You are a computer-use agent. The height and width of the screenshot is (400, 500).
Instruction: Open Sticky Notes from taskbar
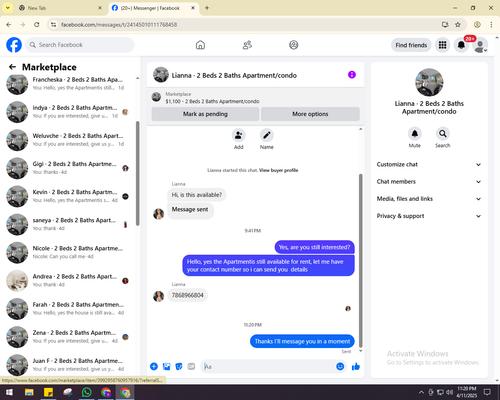pyautogui.click(x=48, y=392)
